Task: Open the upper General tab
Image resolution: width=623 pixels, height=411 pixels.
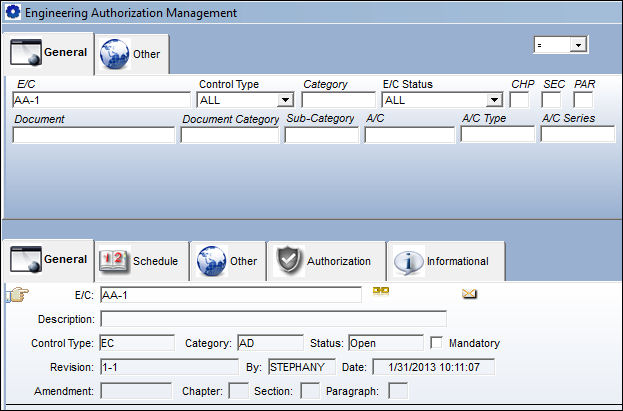Action: click(48, 53)
